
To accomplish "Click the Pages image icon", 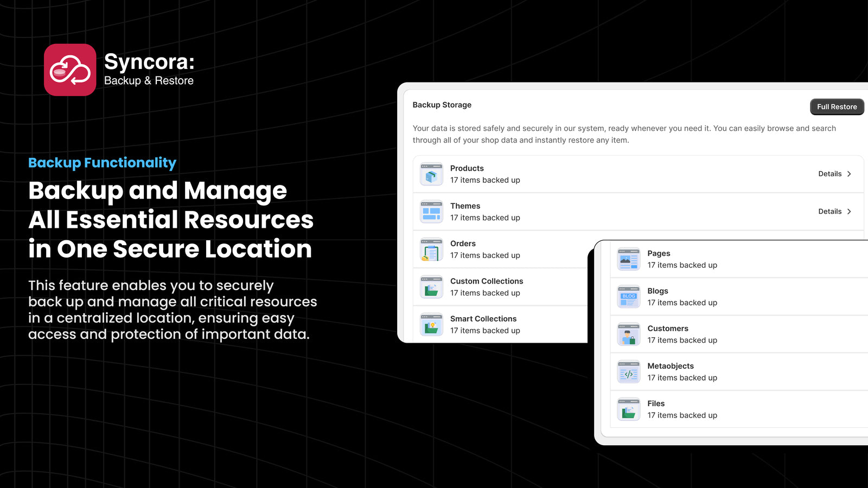I will (x=628, y=259).
